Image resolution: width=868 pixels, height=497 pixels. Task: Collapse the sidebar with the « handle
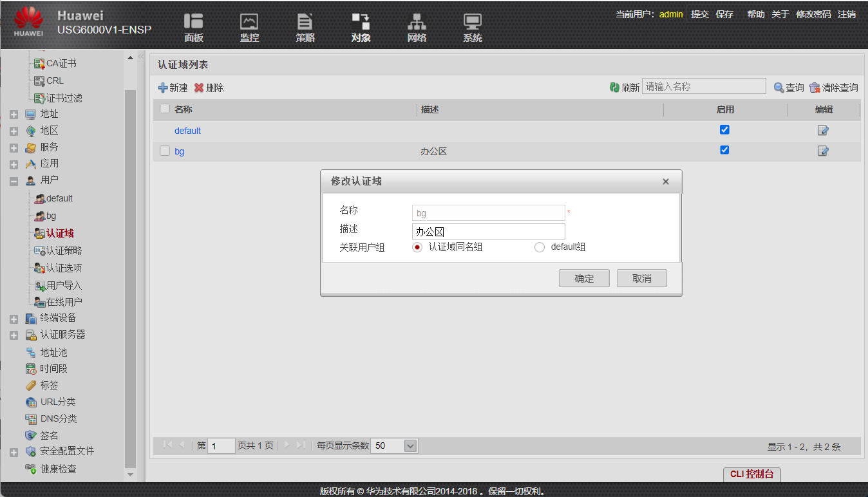point(141,57)
